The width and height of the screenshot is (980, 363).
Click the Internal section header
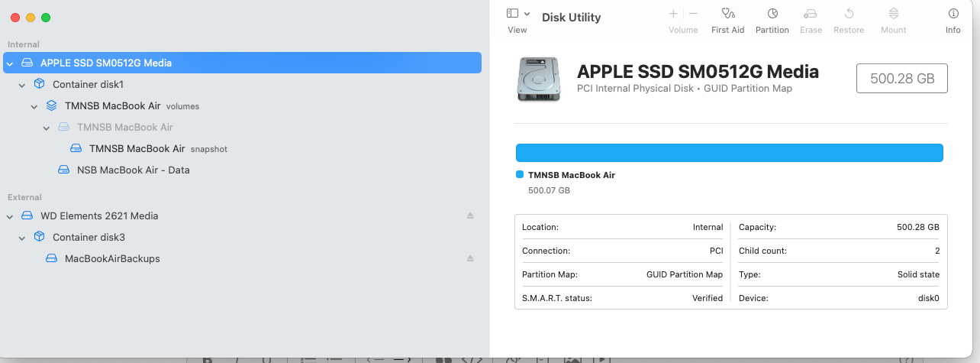coord(24,44)
